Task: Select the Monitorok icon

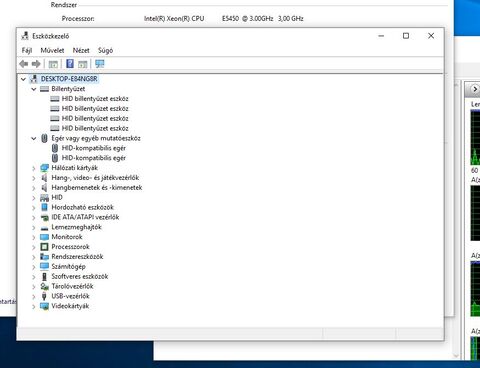Action: pos(44,237)
